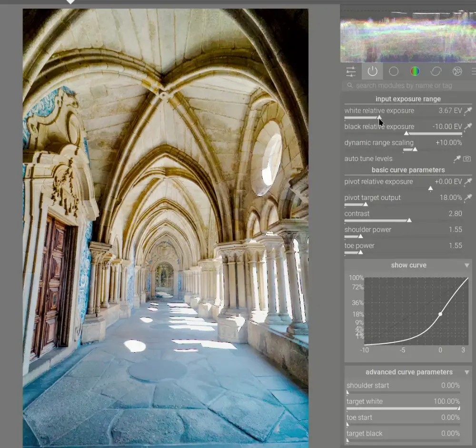Adjust the contrast value slider

[408, 220]
